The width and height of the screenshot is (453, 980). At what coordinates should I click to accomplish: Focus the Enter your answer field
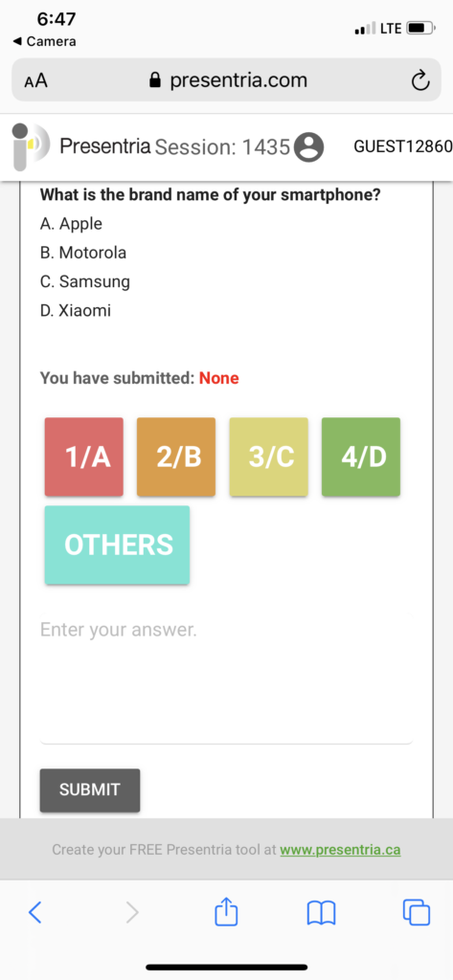coord(226,679)
